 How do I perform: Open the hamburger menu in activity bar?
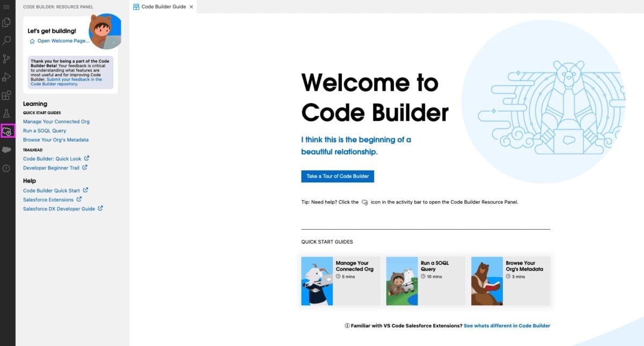[x=6, y=6]
